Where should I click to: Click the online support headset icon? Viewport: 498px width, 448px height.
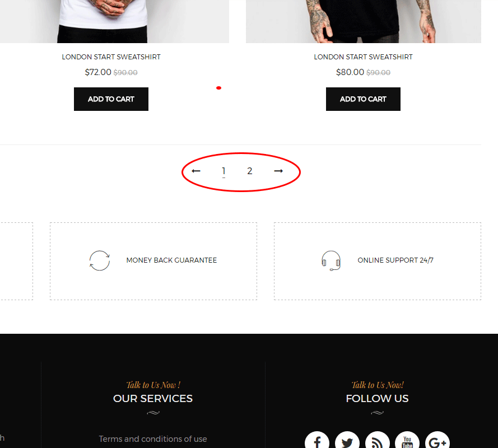pyautogui.click(x=331, y=260)
